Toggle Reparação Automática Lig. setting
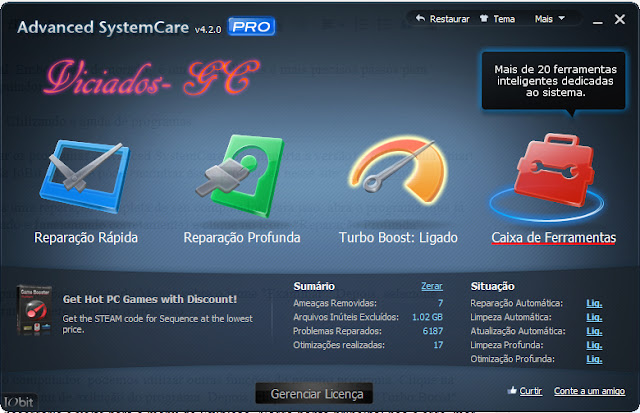The width and height of the screenshot is (640, 413). click(594, 303)
